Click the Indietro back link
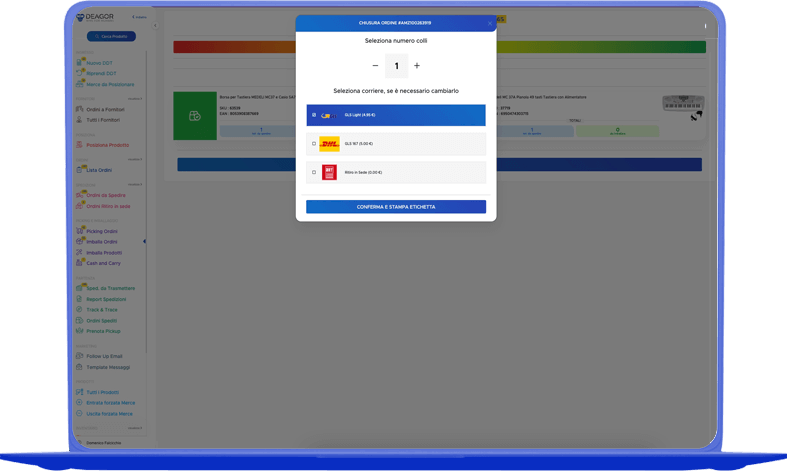787x471 pixels. (x=140, y=17)
